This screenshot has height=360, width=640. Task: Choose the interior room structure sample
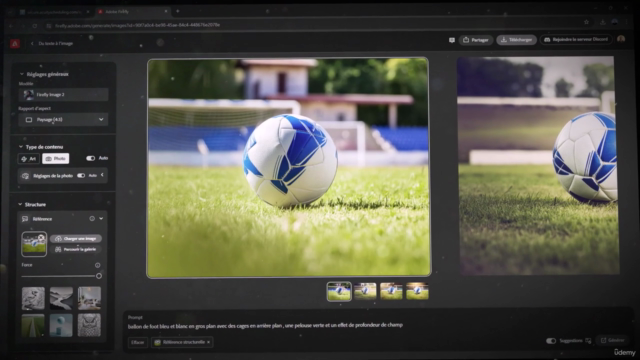point(89,298)
